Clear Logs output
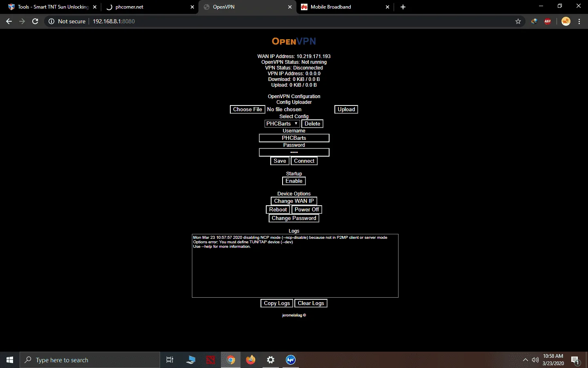Viewport: 588px width, 368px height. pos(311,303)
